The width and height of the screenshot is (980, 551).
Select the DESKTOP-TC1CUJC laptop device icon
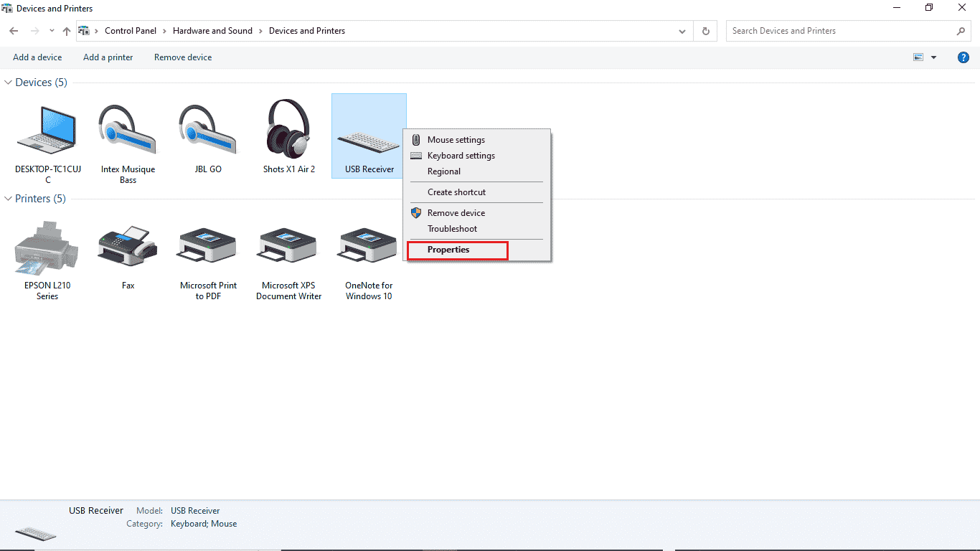47,130
